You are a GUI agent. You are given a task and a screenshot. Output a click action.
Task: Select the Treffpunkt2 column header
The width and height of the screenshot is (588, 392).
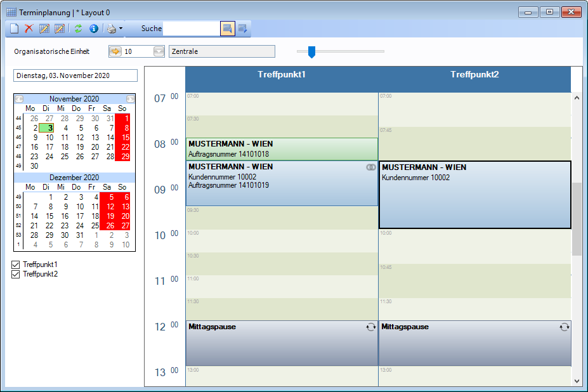coord(474,75)
